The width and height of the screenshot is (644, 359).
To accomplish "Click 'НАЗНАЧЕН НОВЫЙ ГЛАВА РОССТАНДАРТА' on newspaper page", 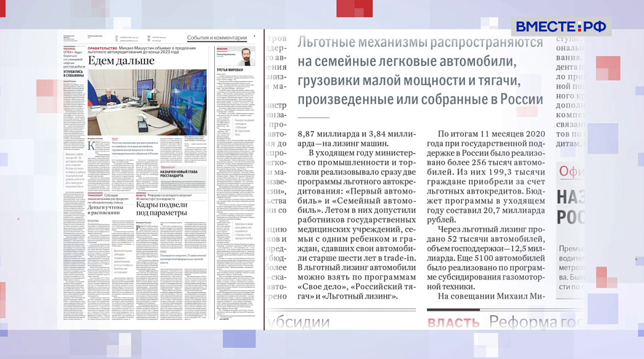I will click(179, 174).
